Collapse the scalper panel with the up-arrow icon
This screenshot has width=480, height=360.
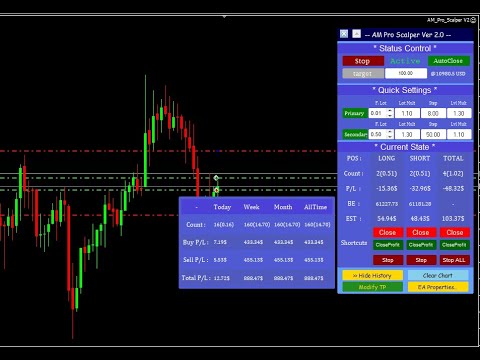356,34
